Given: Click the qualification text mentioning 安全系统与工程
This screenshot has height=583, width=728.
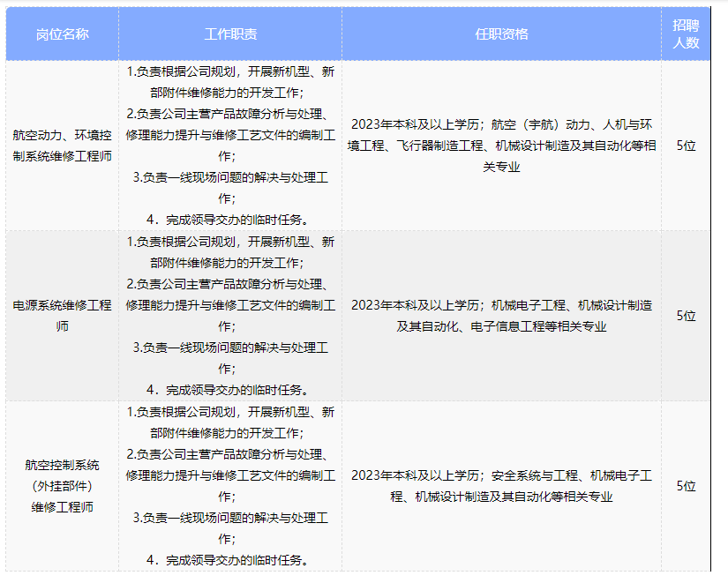Looking at the screenshot, I should point(501,486).
